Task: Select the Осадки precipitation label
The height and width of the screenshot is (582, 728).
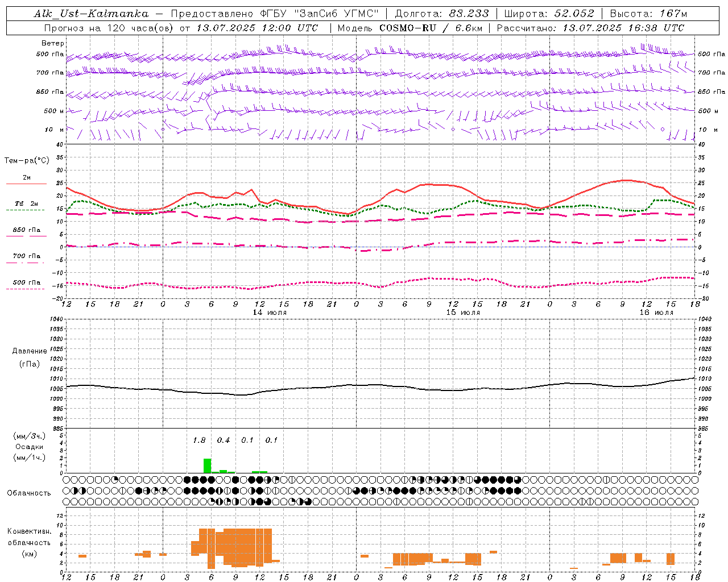Action: [29, 447]
